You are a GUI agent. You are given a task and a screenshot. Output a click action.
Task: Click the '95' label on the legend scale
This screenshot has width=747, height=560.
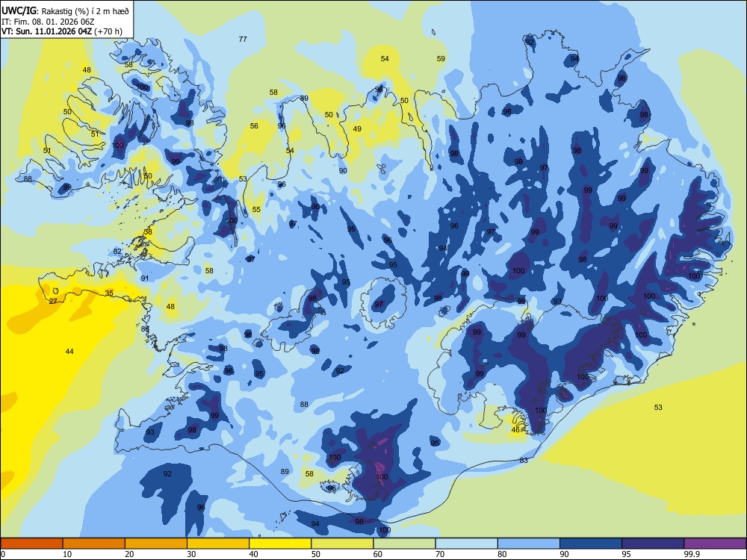626,554
